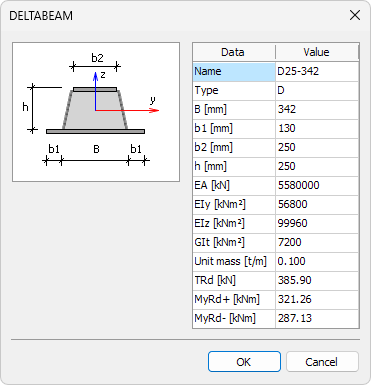Select the h [mm] label cell
The width and height of the screenshot is (371, 385).
[234, 167]
